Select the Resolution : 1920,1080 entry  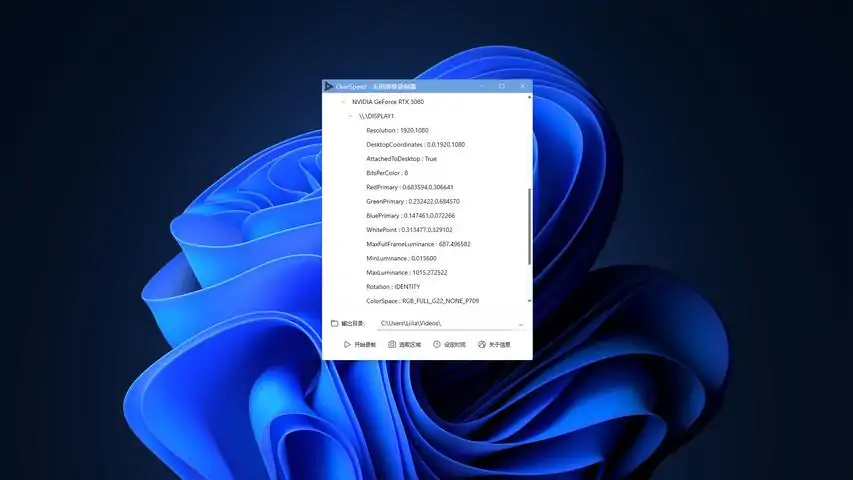coord(397,130)
